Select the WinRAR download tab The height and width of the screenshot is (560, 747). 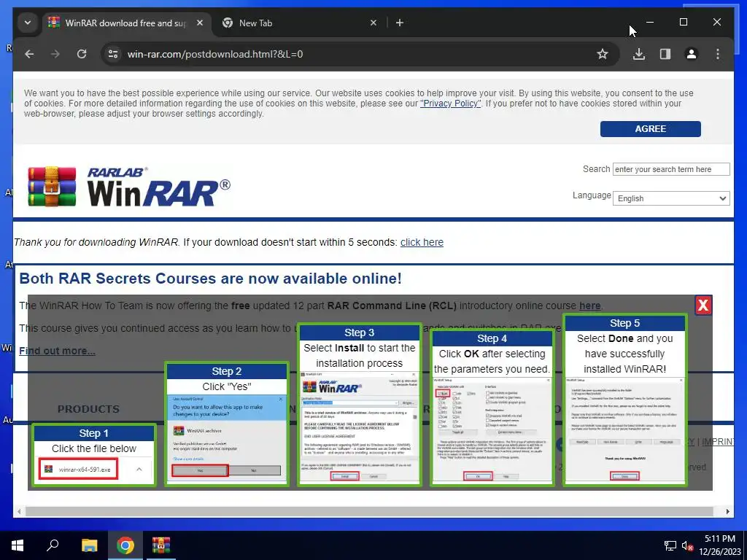127,23
